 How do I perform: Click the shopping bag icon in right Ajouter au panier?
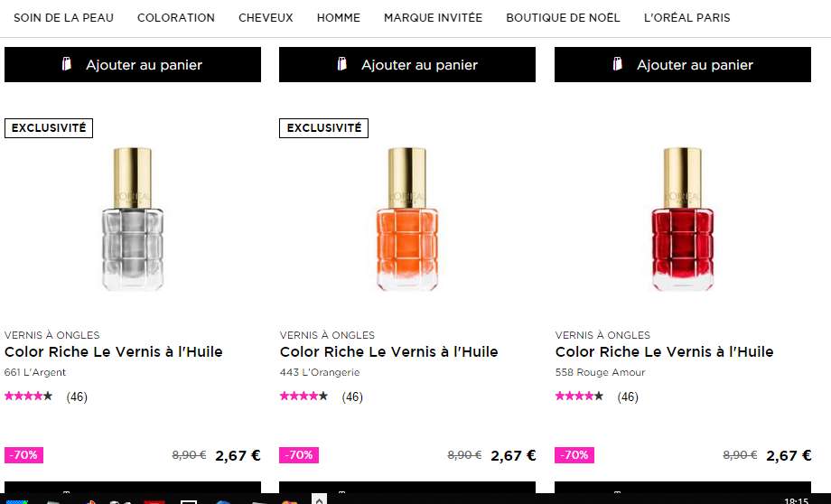618,64
